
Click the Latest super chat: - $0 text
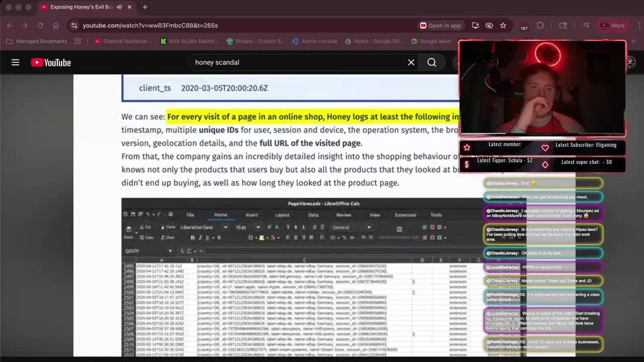(x=586, y=162)
